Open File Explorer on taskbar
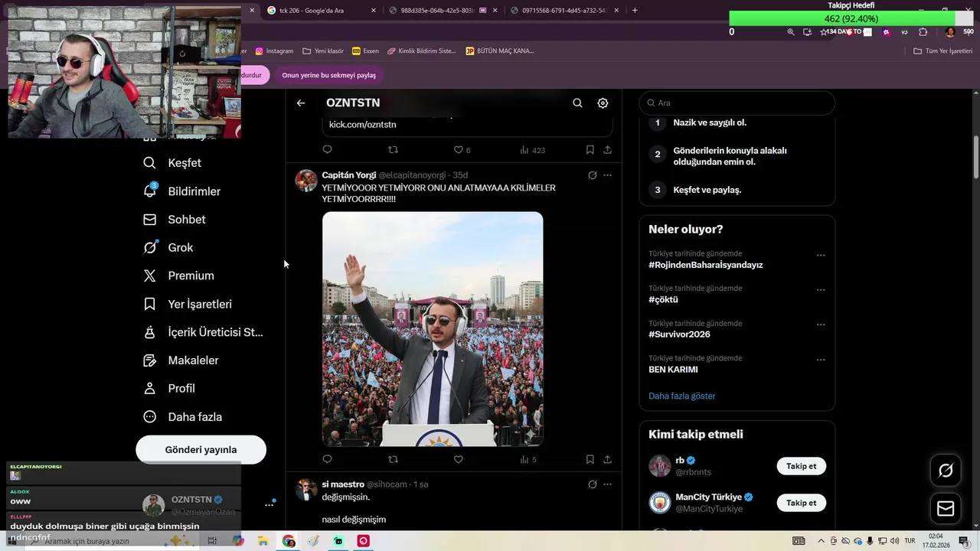Screen dimensions: 980x551 (x=263, y=541)
